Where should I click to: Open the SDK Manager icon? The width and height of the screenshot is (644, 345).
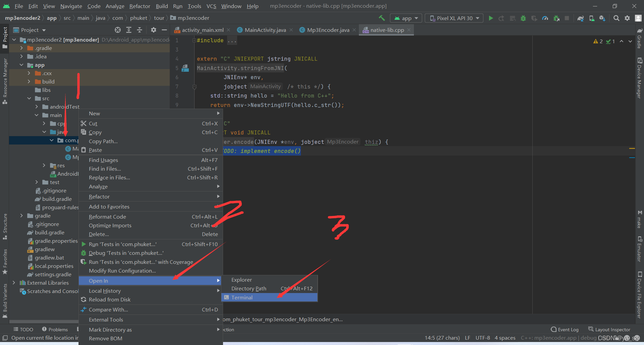(x=602, y=18)
